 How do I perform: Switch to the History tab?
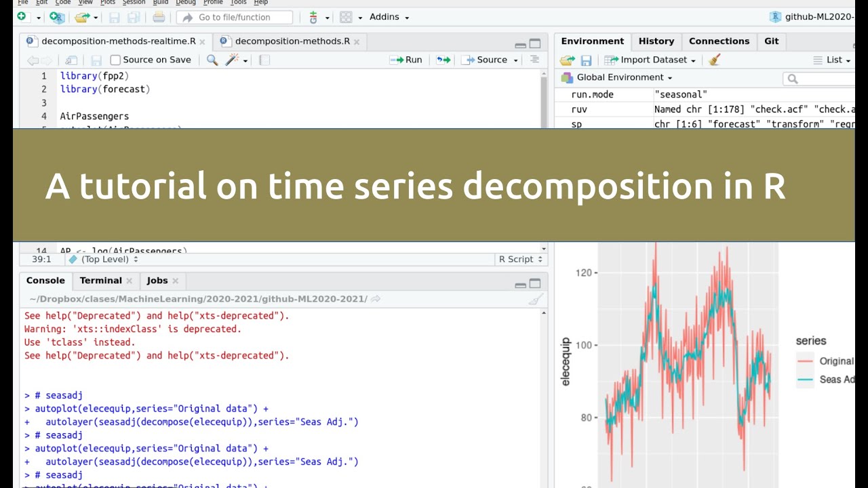[656, 41]
